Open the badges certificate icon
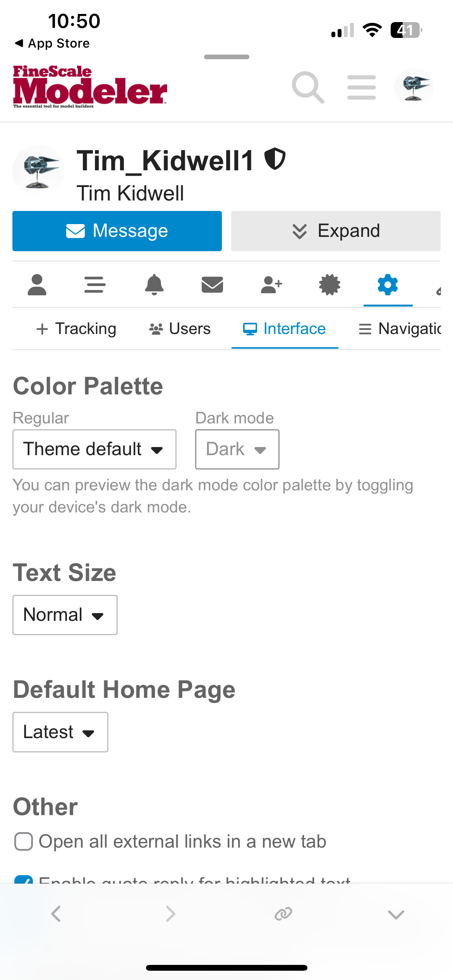 [329, 285]
